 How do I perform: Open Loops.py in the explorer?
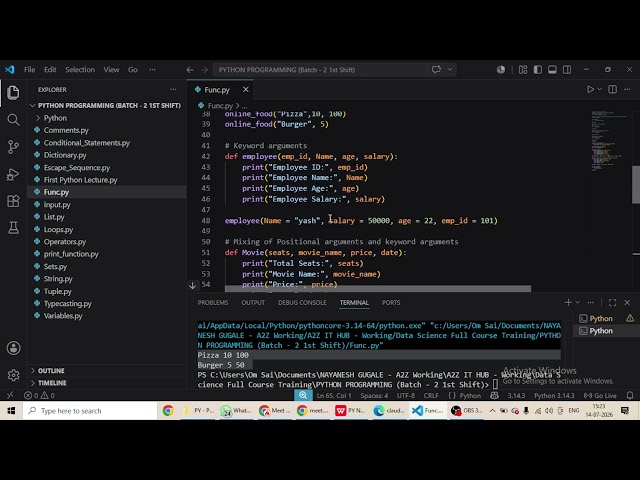(58, 229)
